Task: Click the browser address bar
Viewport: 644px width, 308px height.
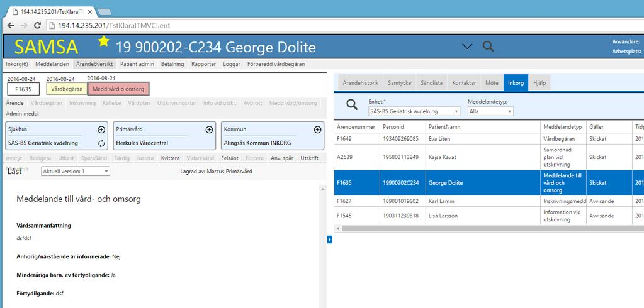Action: pyautogui.click(x=345, y=25)
